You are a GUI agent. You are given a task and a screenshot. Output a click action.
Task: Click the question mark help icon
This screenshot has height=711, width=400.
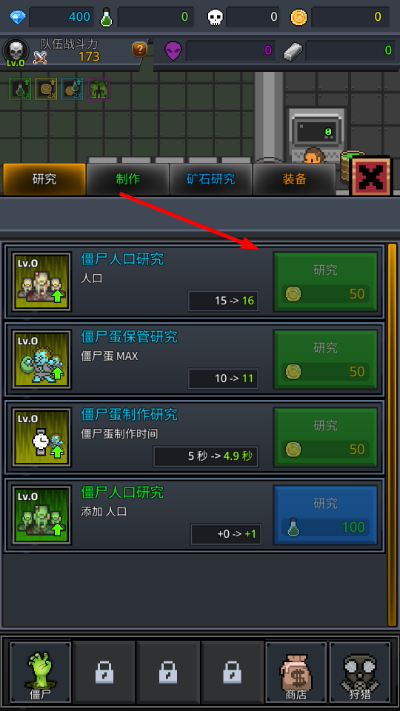[139, 49]
